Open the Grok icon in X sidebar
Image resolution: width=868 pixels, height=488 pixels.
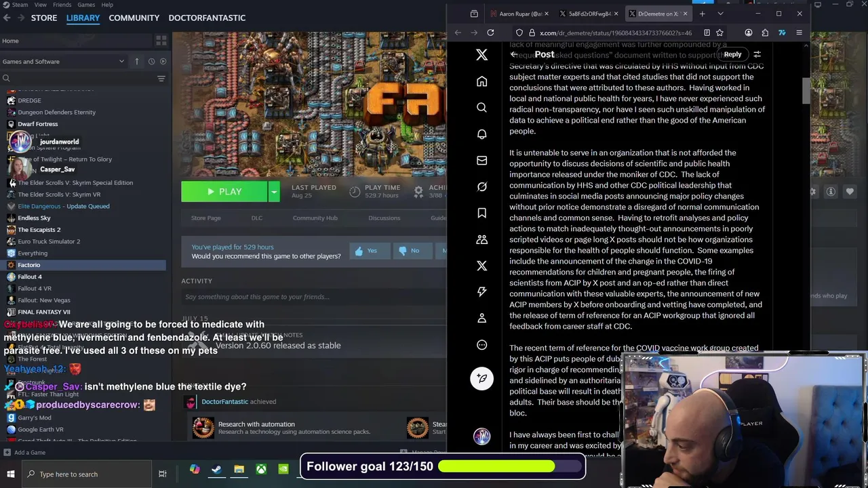tap(481, 187)
